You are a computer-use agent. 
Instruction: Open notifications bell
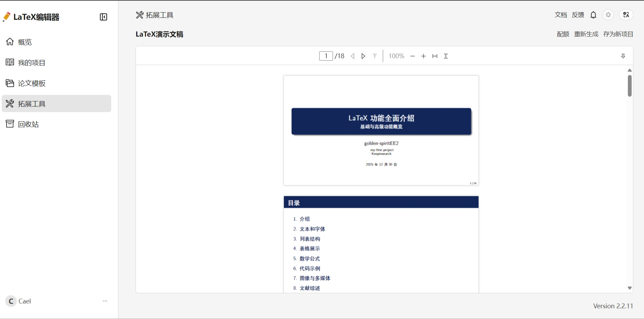point(593,15)
